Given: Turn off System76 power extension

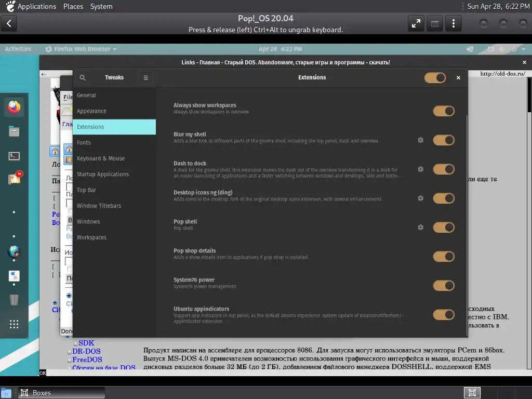Looking at the screenshot, I should 444,285.
